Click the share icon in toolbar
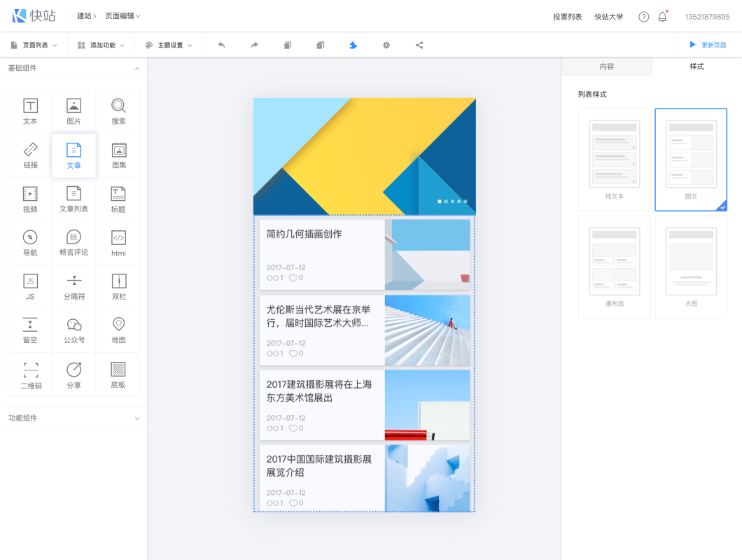 click(419, 45)
